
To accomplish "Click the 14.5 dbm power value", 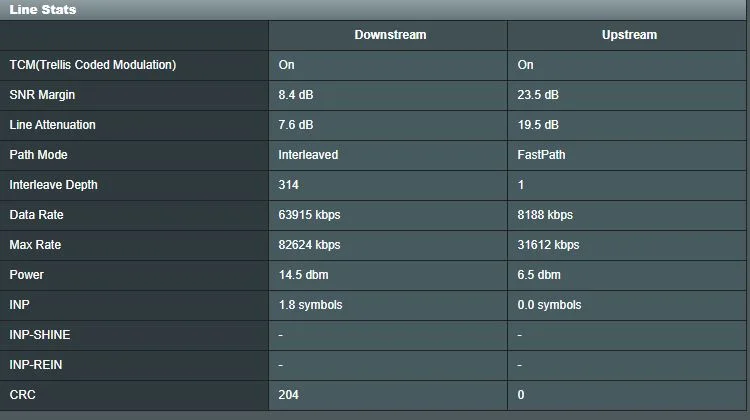I will point(301,275).
